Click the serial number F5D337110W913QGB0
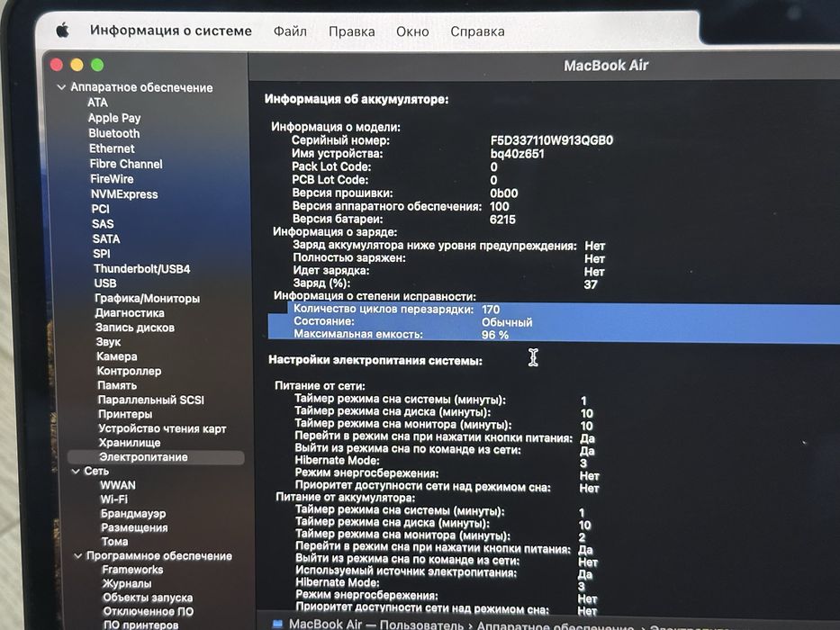840x630 pixels. coord(552,140)
